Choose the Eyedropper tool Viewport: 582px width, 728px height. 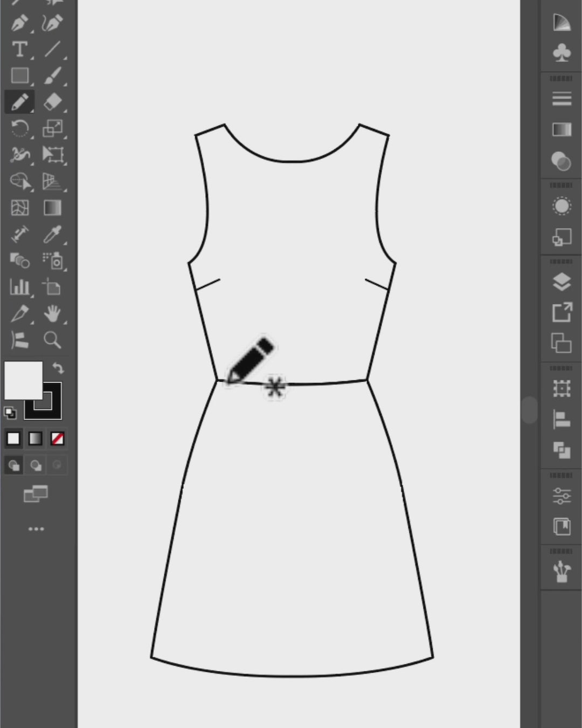click(52, 235)
